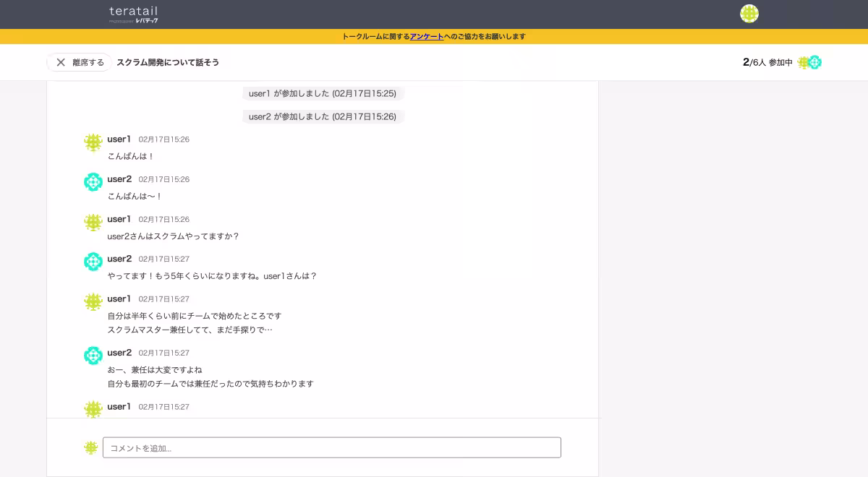
Task: Click user2's avatar beside こんばんは〜！ message
Action: coord(93,182)
